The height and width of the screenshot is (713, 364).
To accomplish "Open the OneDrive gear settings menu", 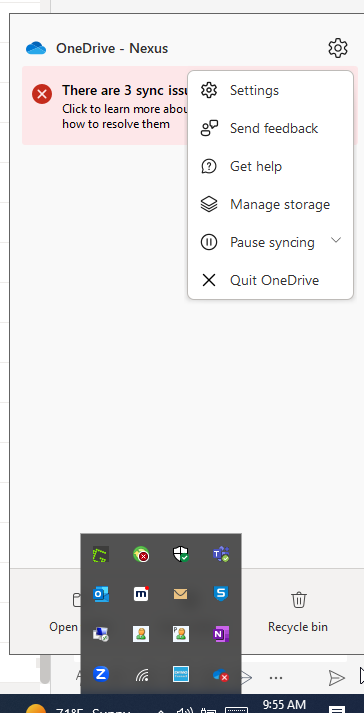I will [338, 48].
